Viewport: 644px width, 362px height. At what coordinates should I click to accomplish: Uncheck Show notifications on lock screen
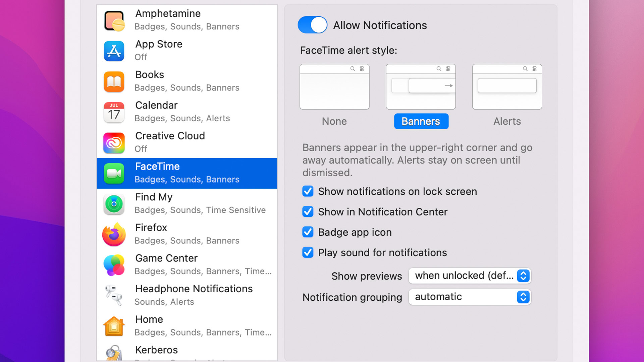click(308, 191)
